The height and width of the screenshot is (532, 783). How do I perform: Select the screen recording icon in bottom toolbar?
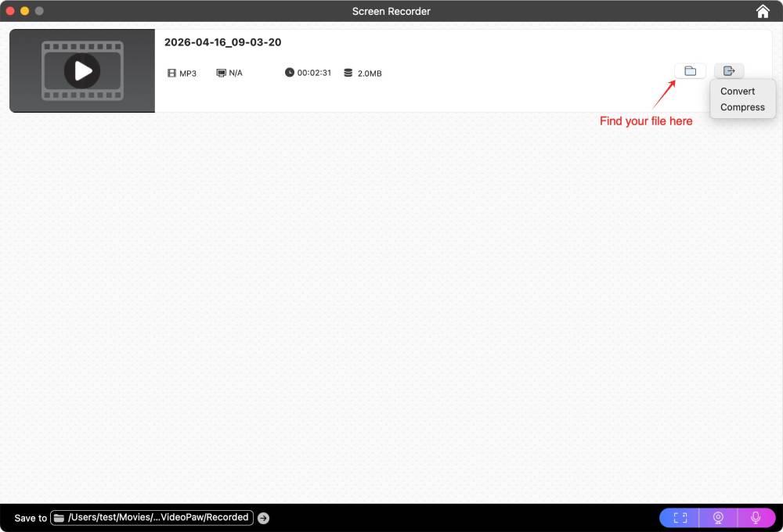click(x=678, y=517)
